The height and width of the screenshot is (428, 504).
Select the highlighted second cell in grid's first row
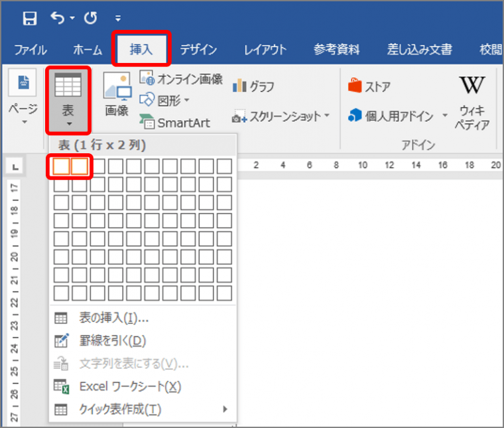pos(80,167)
